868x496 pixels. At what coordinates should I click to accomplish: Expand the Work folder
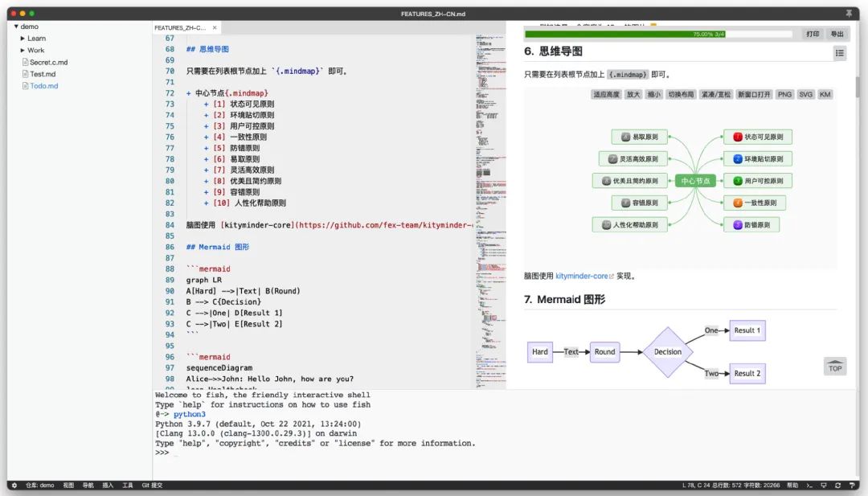coord(23,50)
